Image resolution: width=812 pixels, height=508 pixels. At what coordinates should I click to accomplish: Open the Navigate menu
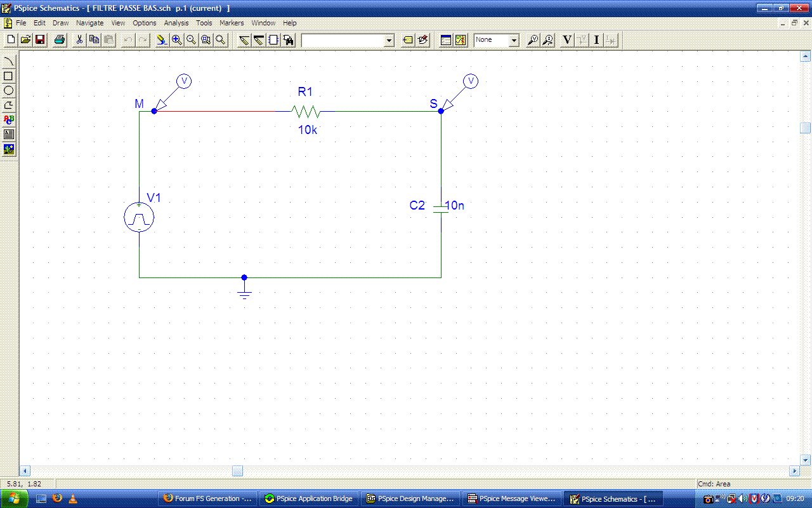point(90,23)
